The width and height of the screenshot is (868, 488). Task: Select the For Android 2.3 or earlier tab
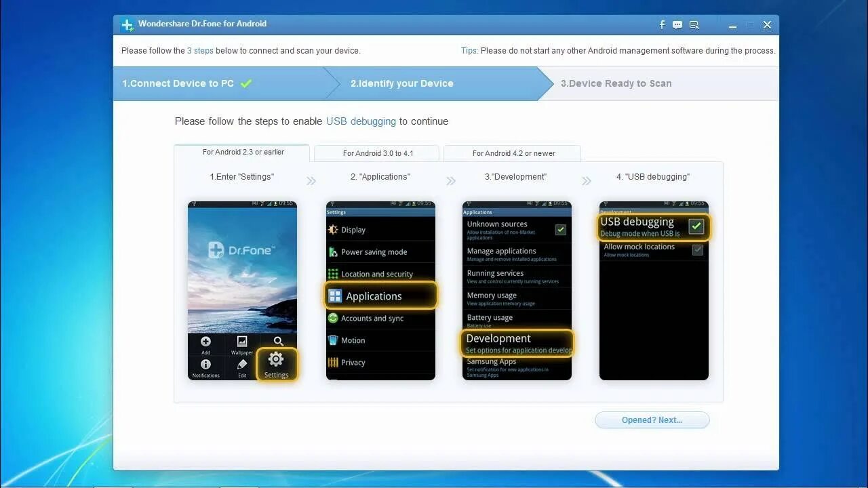(243, 152)
